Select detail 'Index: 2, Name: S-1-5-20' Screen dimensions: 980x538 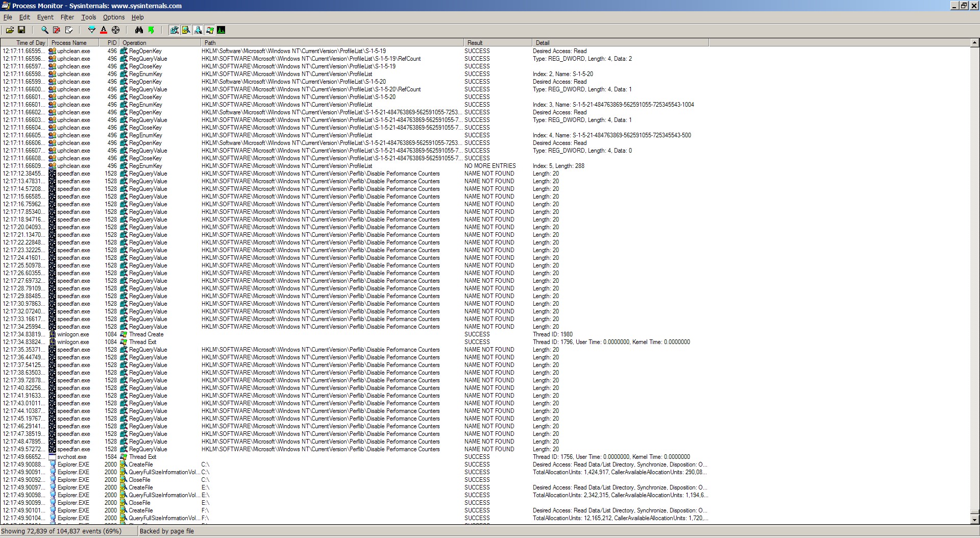point(563,74)
